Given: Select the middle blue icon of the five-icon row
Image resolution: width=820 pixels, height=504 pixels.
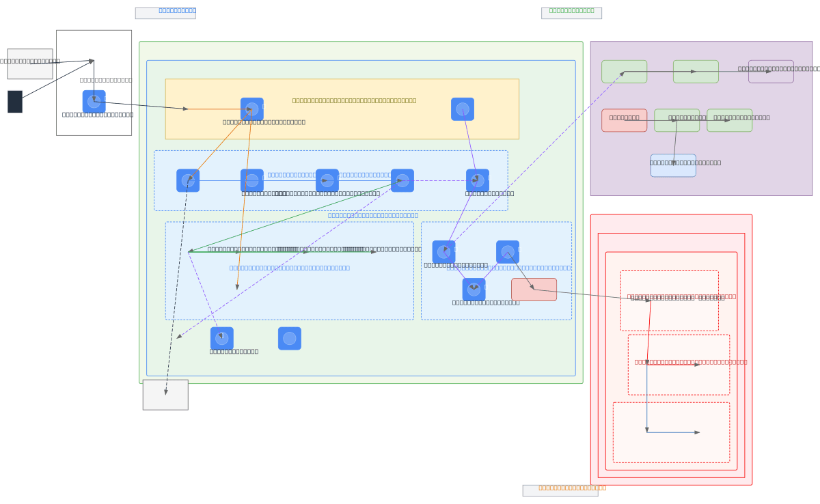Looking at the screenshot, I should coord(327,181).
